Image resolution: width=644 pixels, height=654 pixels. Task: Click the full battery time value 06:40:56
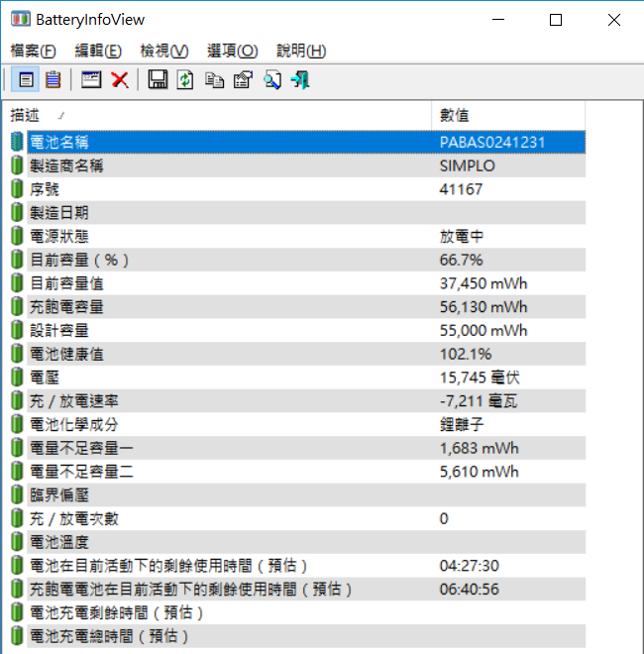coord(470,590)
